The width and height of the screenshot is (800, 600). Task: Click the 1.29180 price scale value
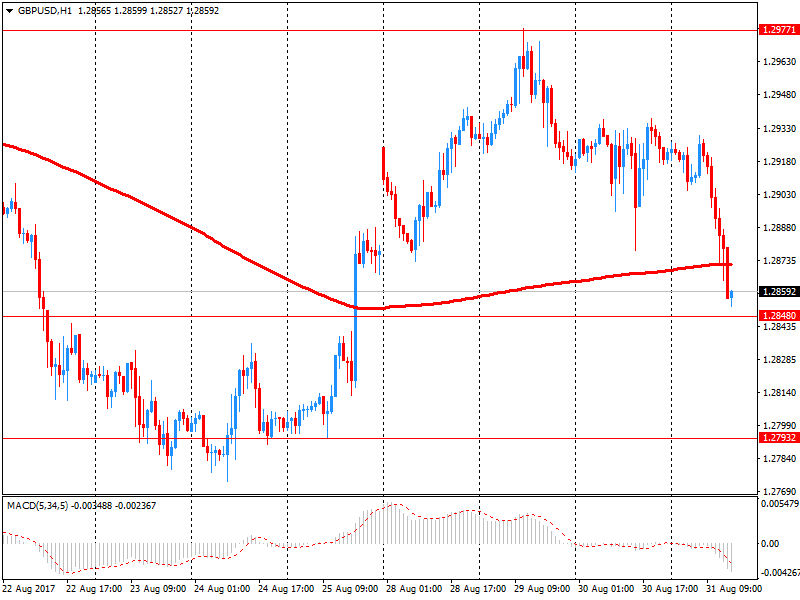pyautogui.click(x=779, y=162)
